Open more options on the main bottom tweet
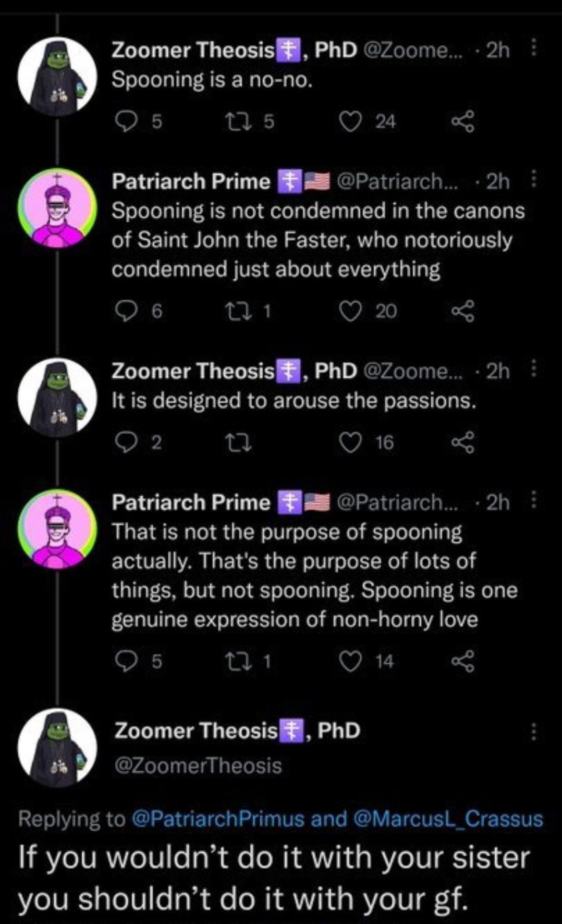This screenshot has width=562, height=924. pos(533,732)
